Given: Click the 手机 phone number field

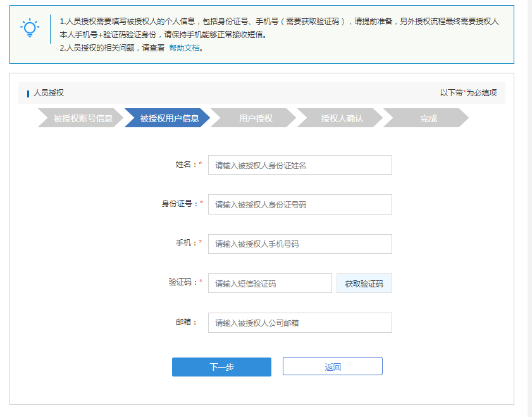Looking at the screenshot, I should click(x=299, y=244).
